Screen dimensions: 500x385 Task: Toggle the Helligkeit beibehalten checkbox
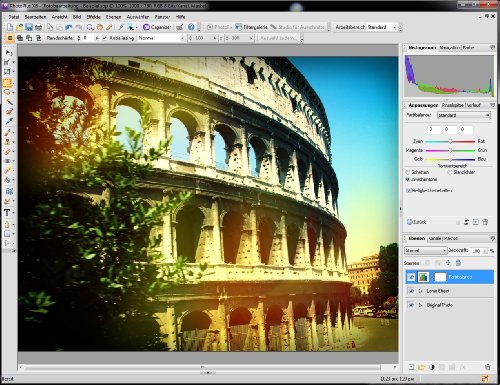point(408,190)
